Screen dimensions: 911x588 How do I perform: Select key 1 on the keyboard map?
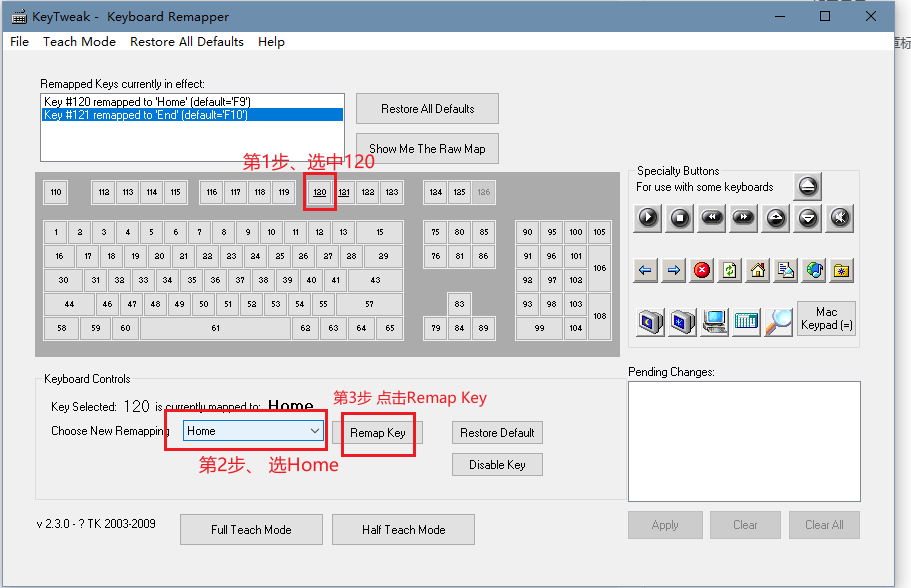click(x=56, y=232)
